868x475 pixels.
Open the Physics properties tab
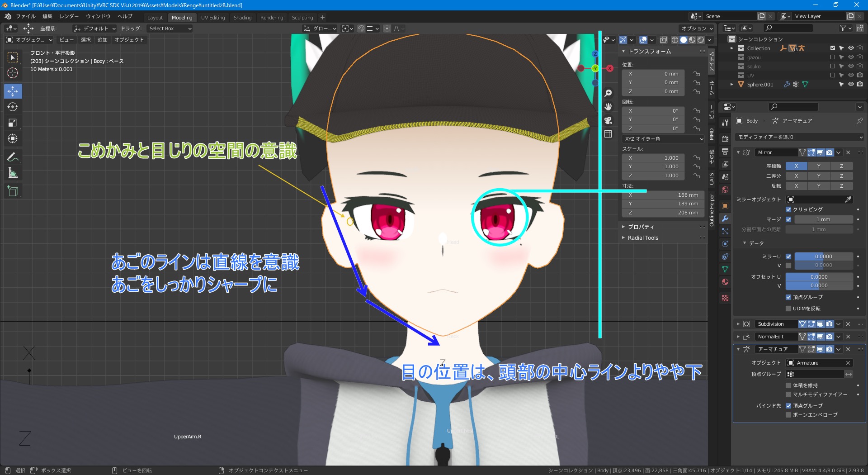click(725, 244)
